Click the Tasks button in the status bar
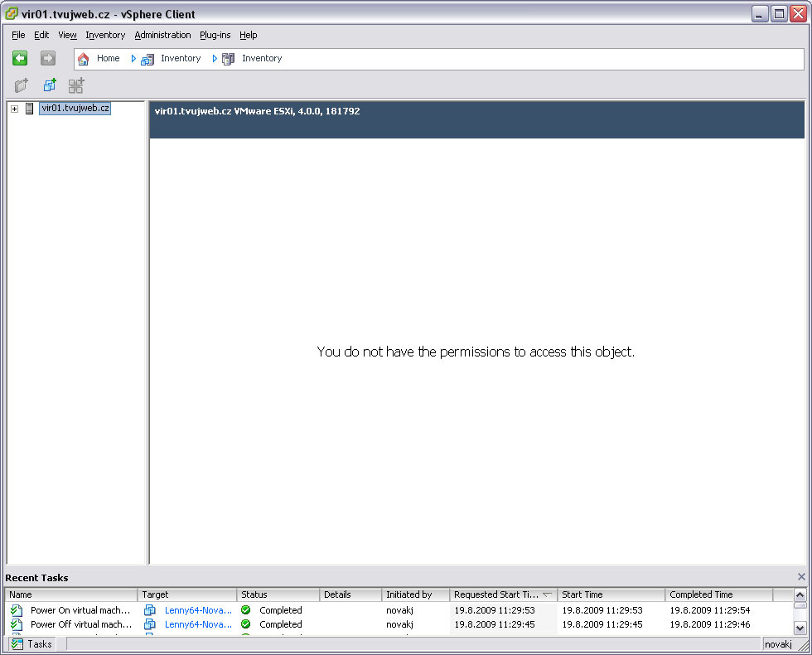 pyautogui.click(x=31, y=644)
